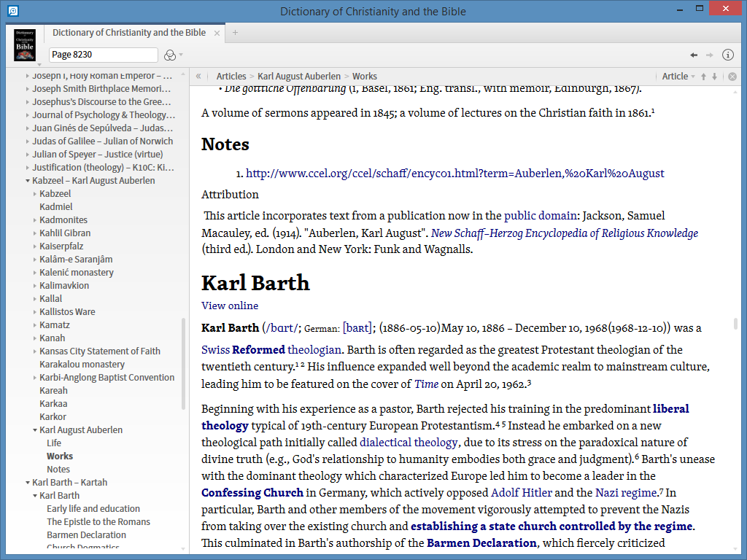Select Kalenić monastery in contents
Screen dimensions: 747x560
pos(76,273)
